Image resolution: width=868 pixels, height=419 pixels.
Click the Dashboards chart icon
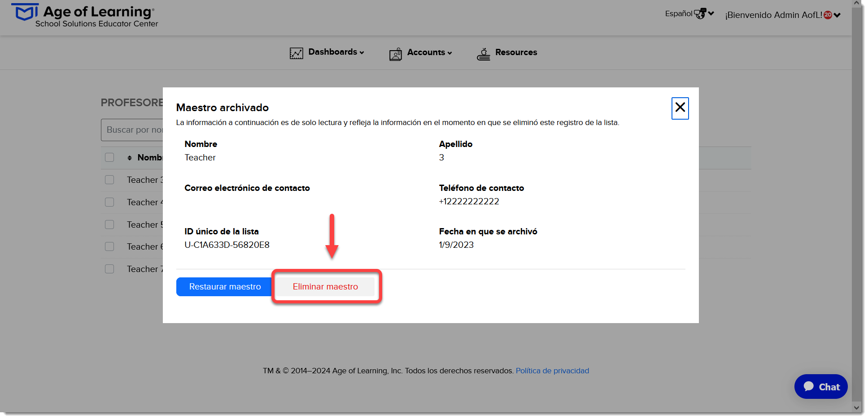(297, 53)
